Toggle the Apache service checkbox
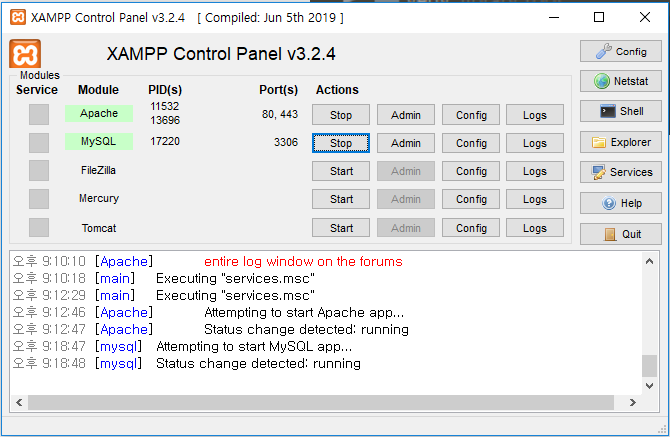 pos(39,114)
